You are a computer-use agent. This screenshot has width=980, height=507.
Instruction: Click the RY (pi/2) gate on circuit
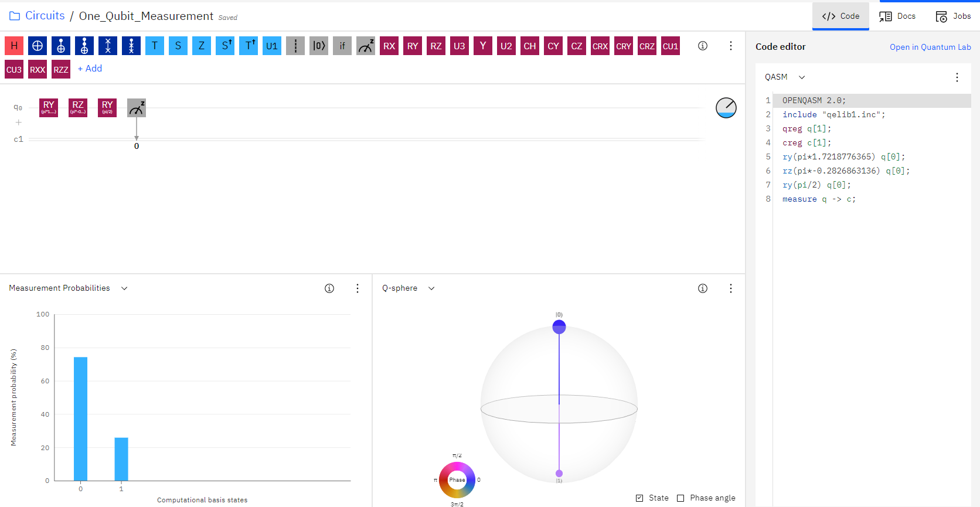(107, 108)
